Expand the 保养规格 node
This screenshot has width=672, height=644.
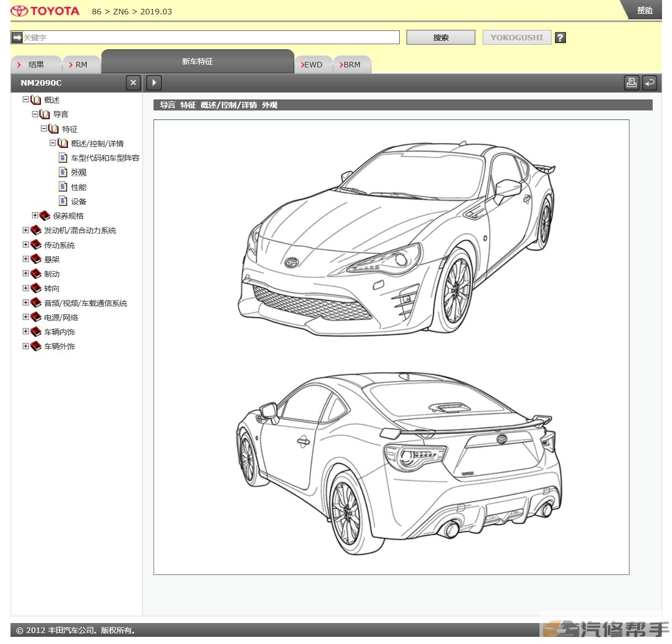pyautogui.click(x=35, y=215)
